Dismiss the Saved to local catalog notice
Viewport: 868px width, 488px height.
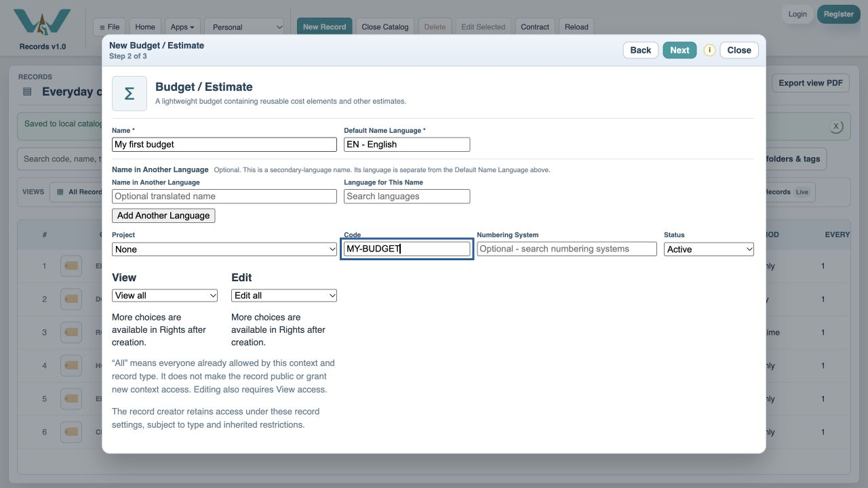click(x=836, y=126)
